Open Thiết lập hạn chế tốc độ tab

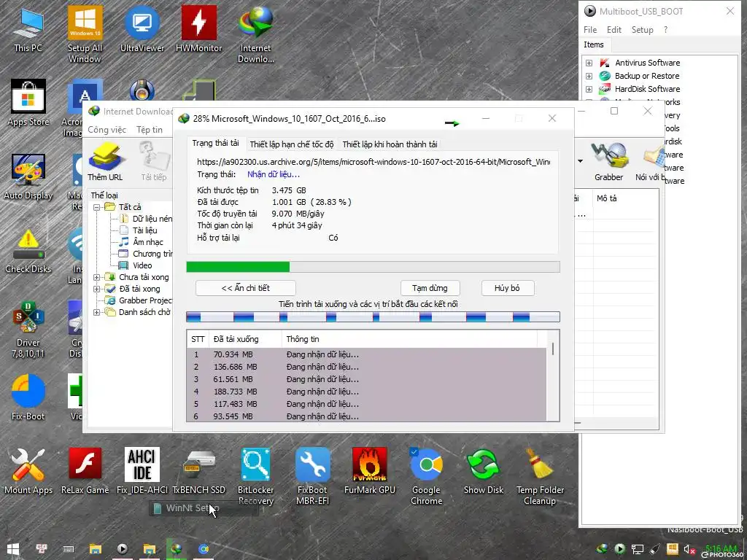click(x=292, y=144)
